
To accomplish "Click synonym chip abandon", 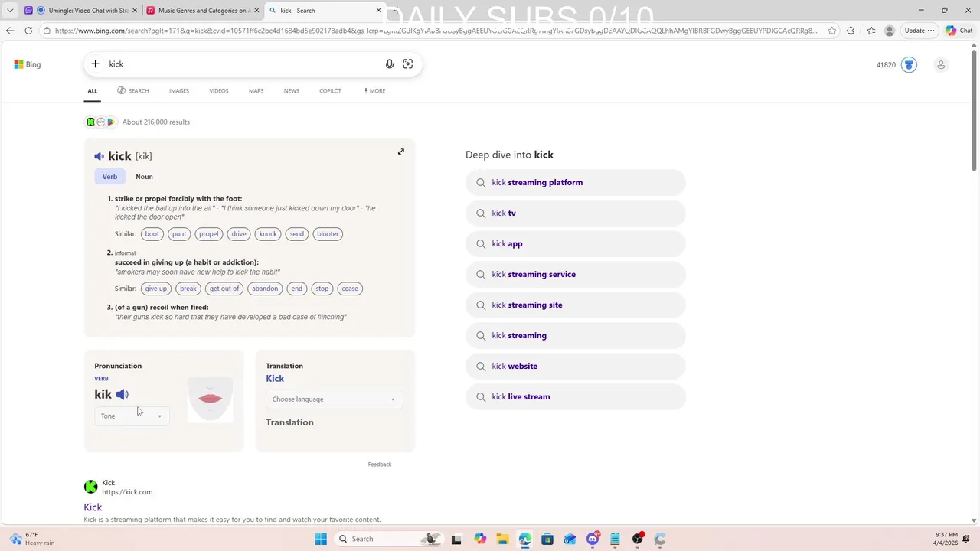I will coord(265,289).
